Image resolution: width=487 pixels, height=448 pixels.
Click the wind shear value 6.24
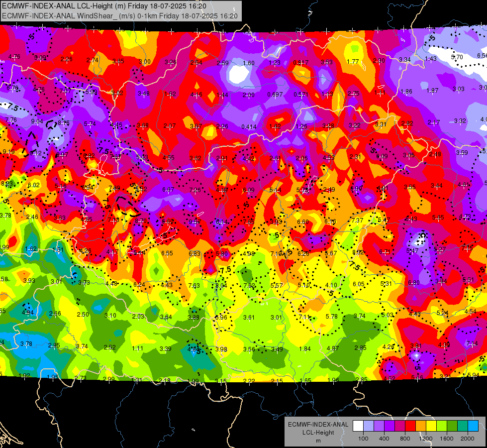click(139, 284)
